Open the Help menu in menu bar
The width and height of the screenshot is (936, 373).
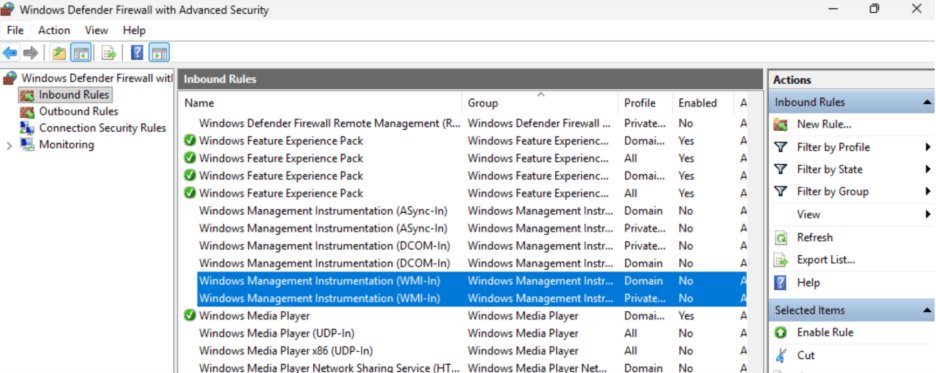click(134, 30)
